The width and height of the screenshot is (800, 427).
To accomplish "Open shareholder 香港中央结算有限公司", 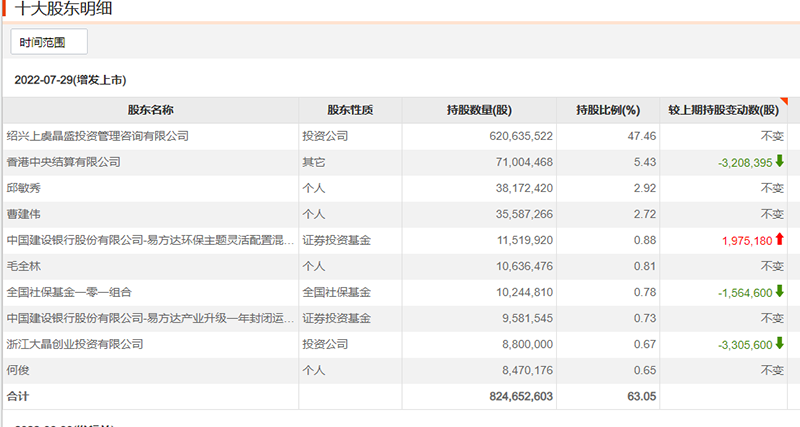I will 63,161.
